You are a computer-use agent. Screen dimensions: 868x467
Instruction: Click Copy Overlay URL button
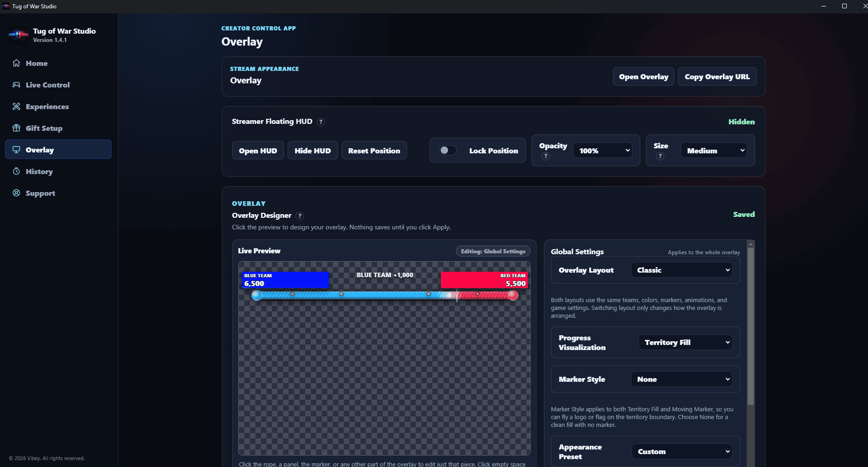coord(717,77)
